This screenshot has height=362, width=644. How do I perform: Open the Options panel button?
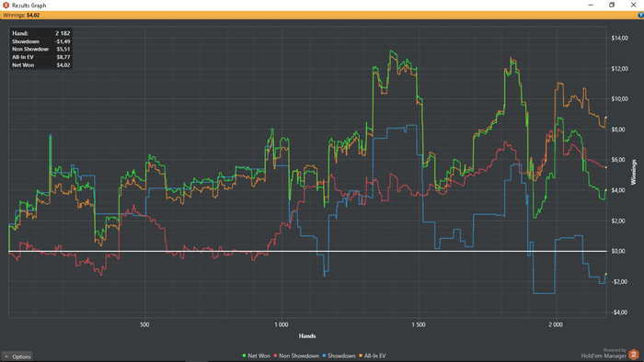pos(17,356)
